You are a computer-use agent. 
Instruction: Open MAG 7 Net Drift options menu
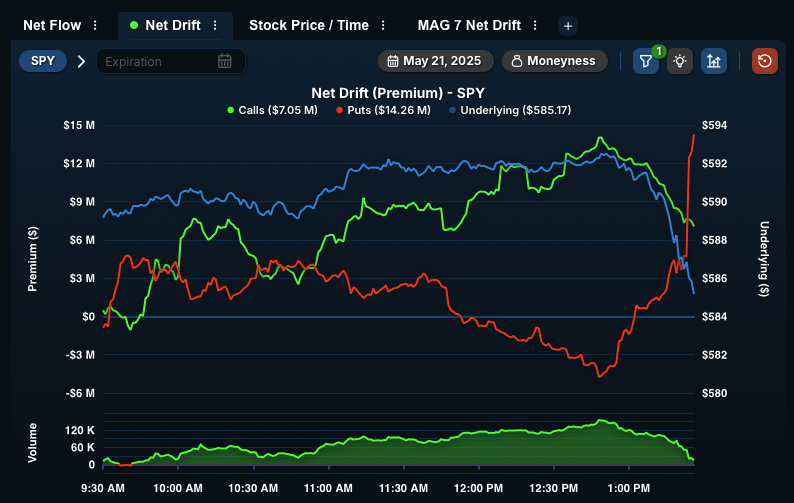tap(535, 25)
